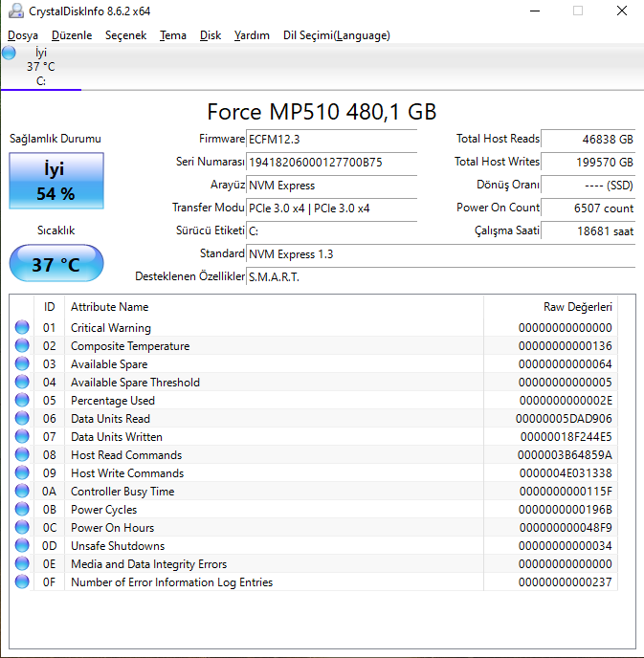Select the Unsafe Shutdowns attribute name
The width and height of the screenshot is (644, 658).
[x=118, y=546]
